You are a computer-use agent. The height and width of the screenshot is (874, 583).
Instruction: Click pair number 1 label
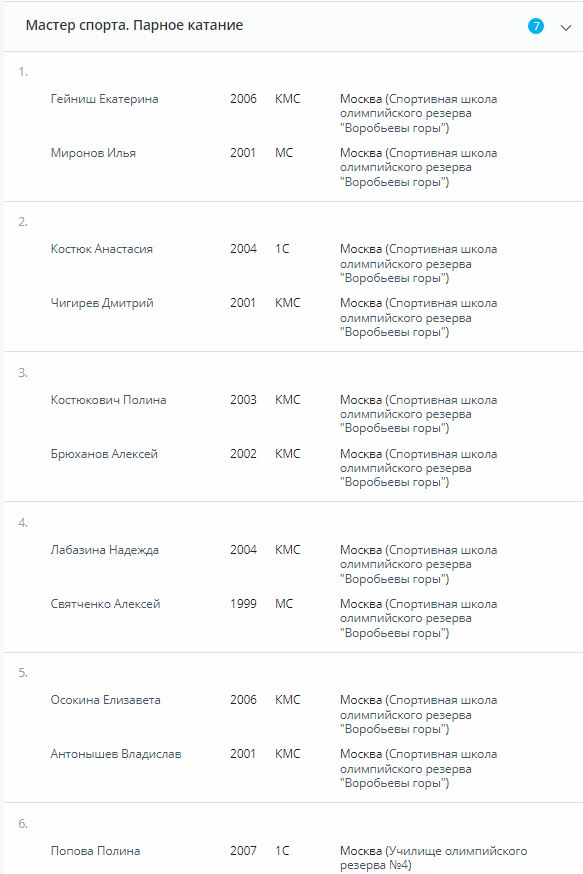tap(23, 72)
